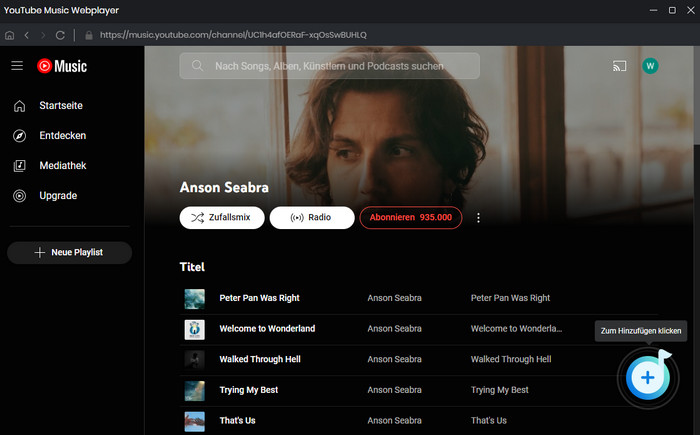The width and height of the screenshot is (700, 435).
Task: Click the Entdecken compass icon
Action: pyautogui.click(x=19, y=136)
